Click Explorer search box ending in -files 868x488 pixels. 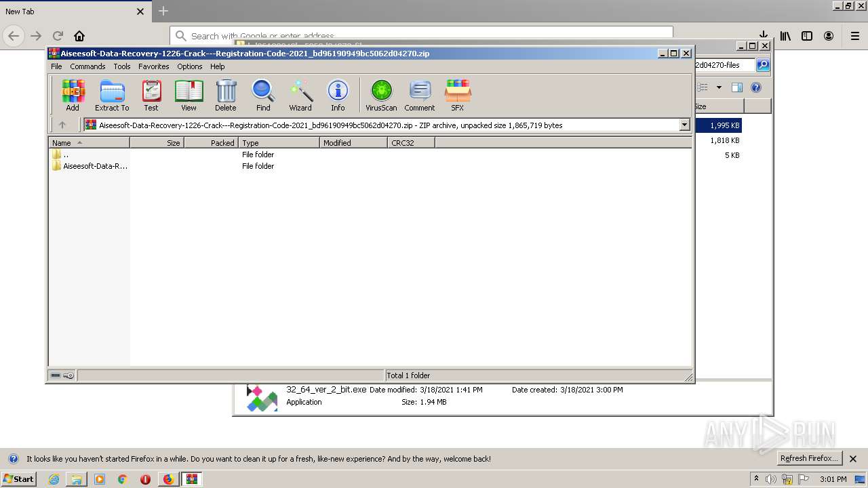click(725, 65)
